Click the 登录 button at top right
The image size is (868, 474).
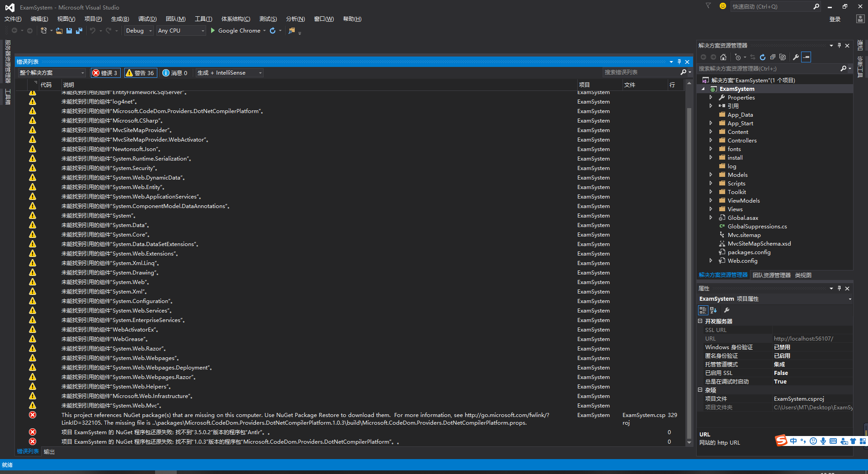(x=835, y=19)
